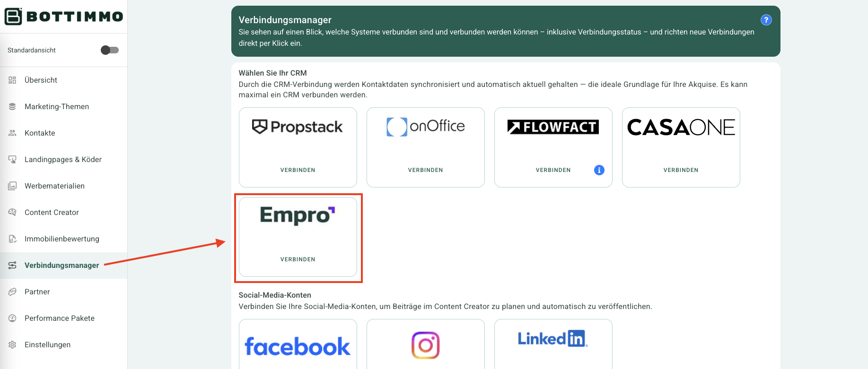
Task: Click VERBINDEN under onOffice
Action: (425, 170)
